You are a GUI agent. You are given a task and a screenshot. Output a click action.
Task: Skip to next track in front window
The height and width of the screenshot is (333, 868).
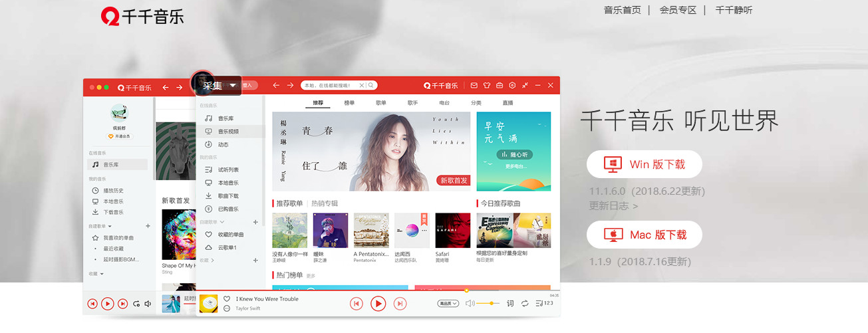(x=400, y=304)
